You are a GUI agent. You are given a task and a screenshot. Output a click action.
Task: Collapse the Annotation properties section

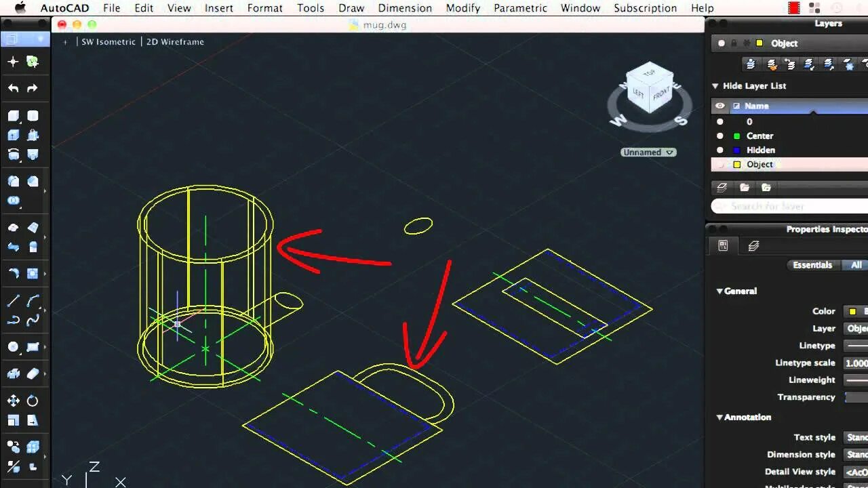(719, 418)
